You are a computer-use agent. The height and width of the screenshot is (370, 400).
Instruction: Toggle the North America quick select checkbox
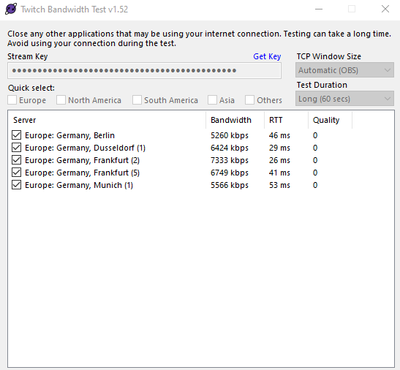click(61, 100)
